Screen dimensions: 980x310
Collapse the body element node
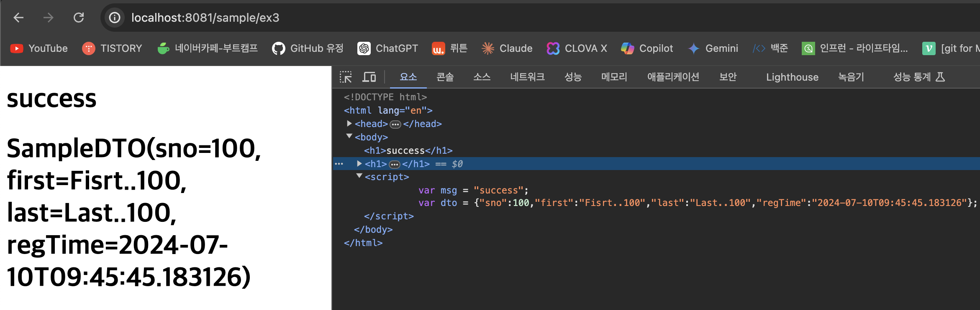349,136
